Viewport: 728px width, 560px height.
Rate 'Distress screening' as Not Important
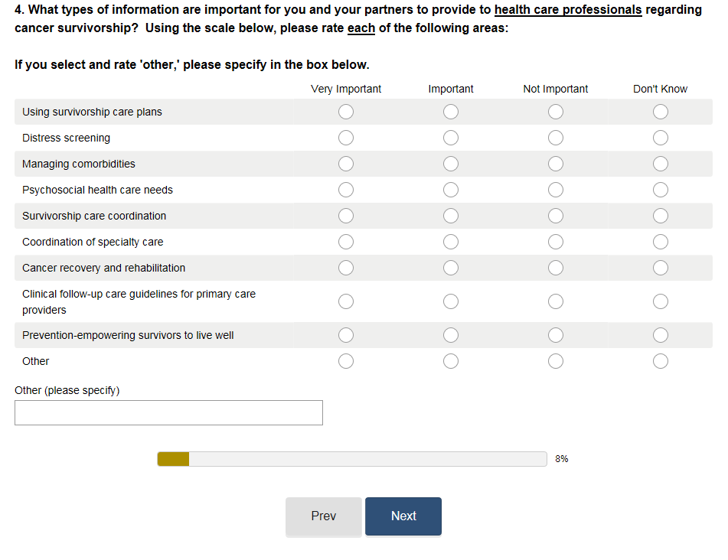point(556,138)
